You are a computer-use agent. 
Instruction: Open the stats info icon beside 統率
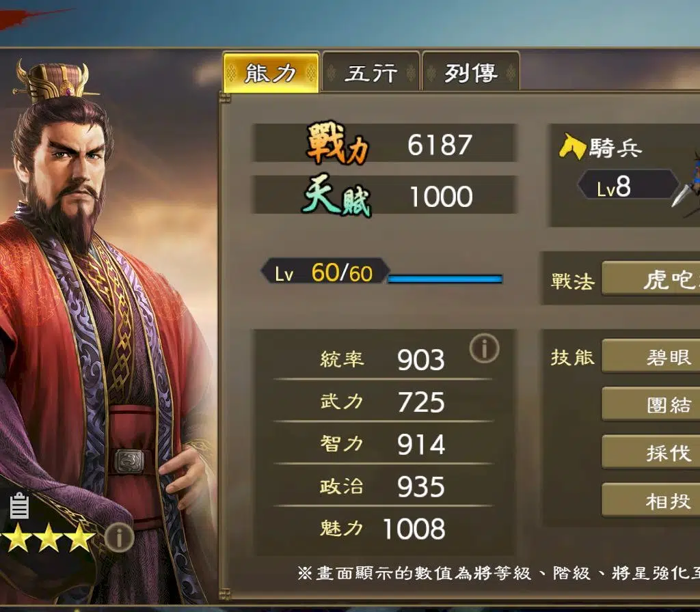point(485,348)
